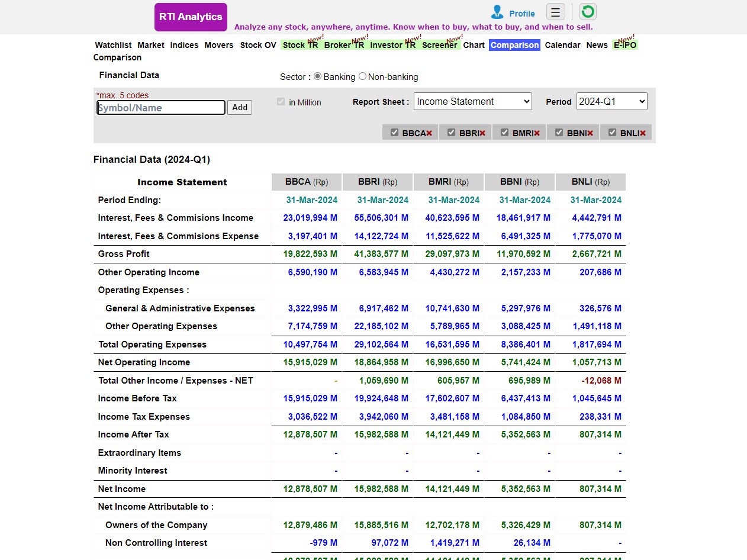Select the Banking sector radio button
The image size is (747, 560).
coord(317,76)
